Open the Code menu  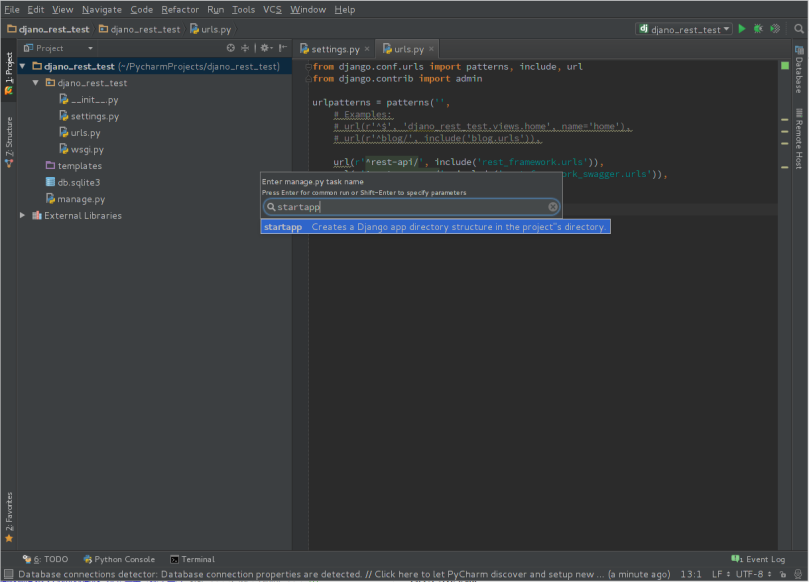point(141,9)
